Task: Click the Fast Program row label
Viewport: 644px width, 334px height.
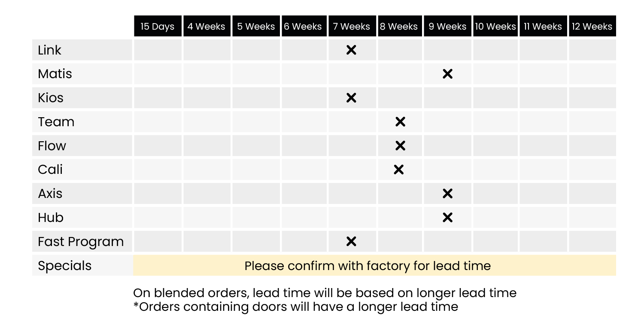Action: tap(81, 242)
